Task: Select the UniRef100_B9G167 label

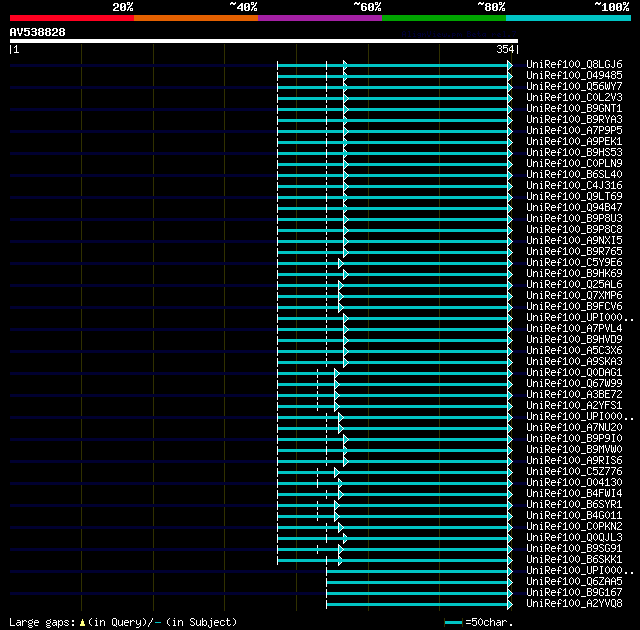Action: click(x=574, y=593)
